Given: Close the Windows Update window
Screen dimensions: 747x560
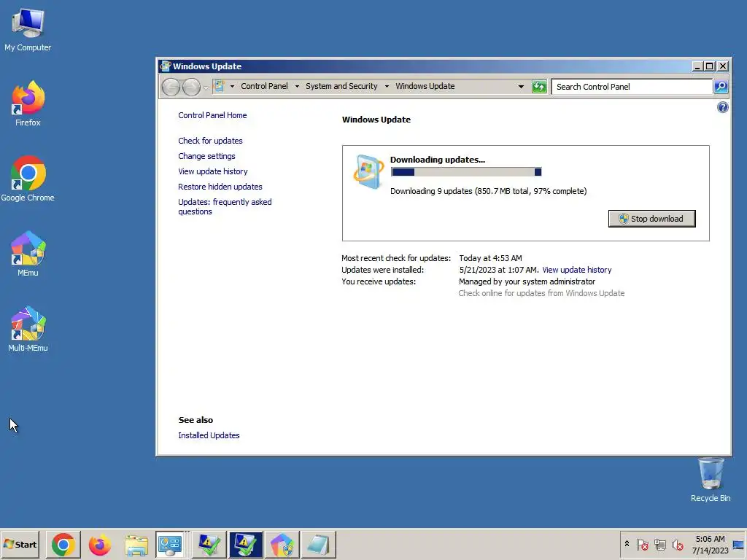Looking at the screenshot, I should click(723, 66).
